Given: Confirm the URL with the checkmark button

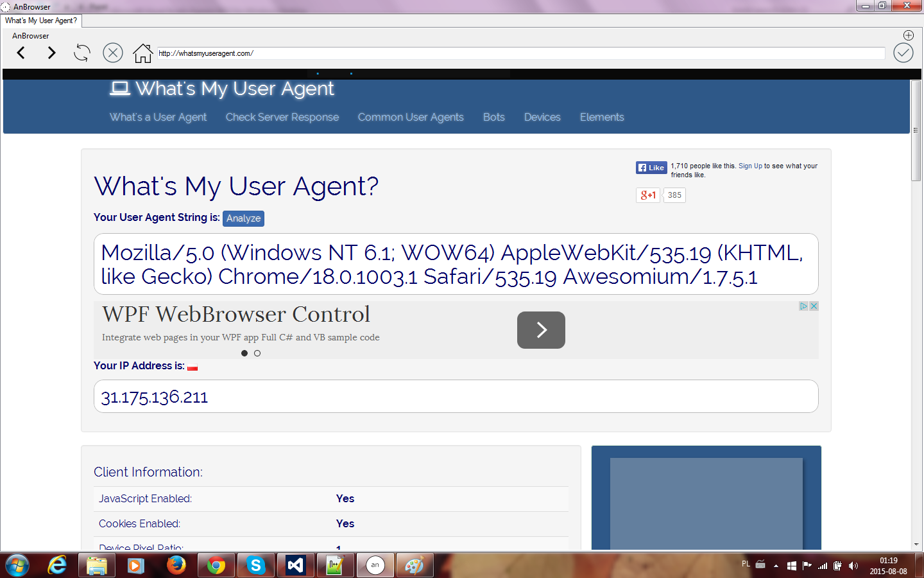Looking at the screenshot, I should point(903,53).
